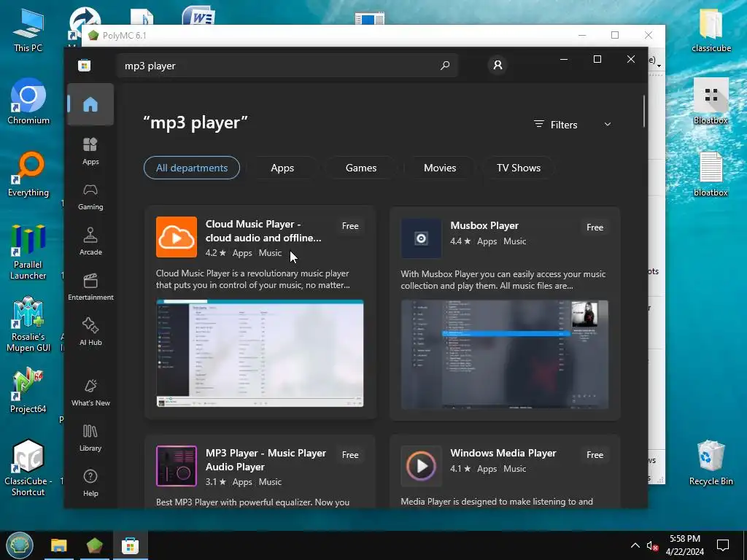Select Rosalie's Mupen GUI desktop icon

28,324
